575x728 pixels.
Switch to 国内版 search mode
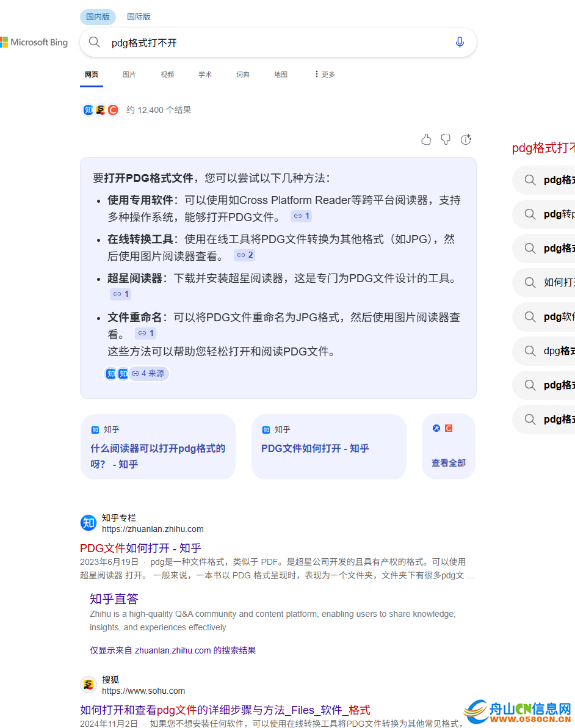point(98,16)
